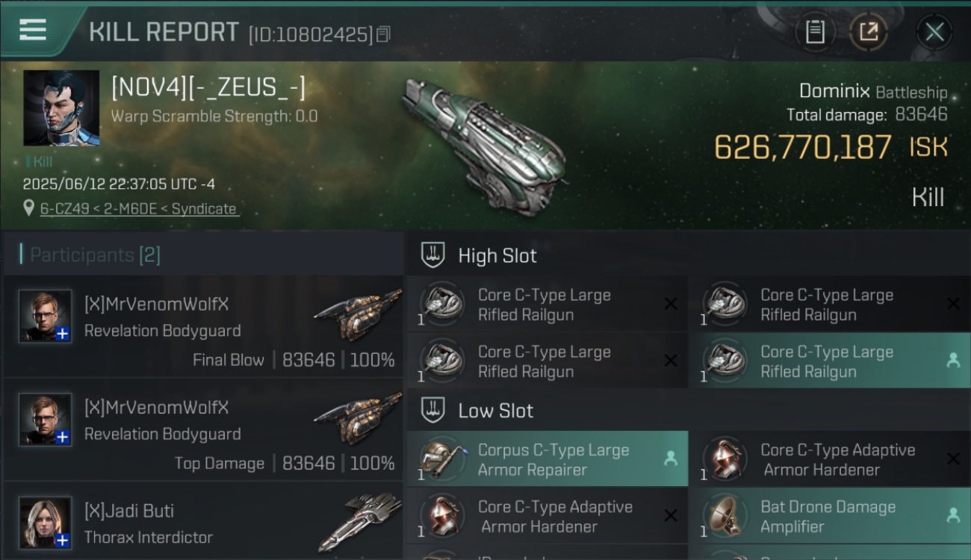Viewport: 971px width, 560px height.
Task: Close the kill report window
Action: [934, 32]
